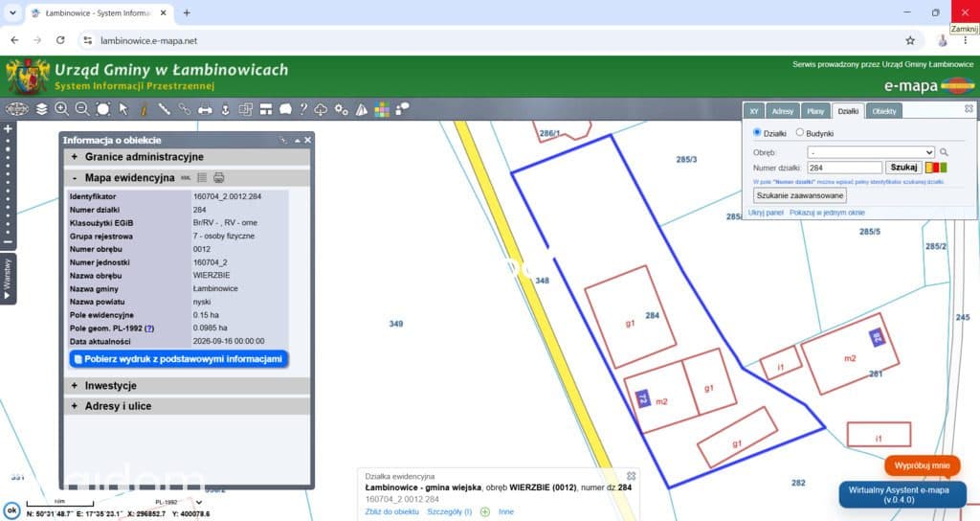The height and width of the screenshot is (521, 980).
Task: Click the green plus icon in parcel popup
Action: coord(485,511)
